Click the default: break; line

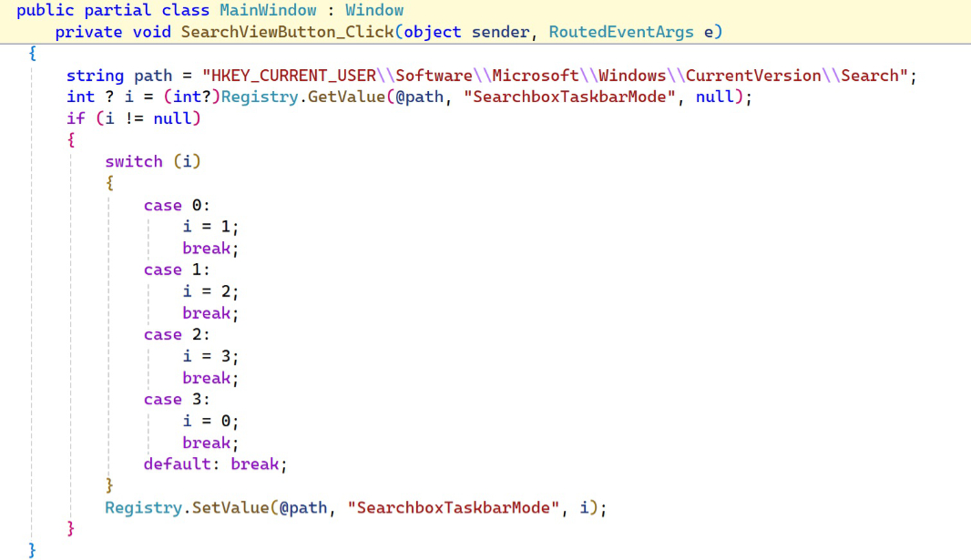click(216, 464)
